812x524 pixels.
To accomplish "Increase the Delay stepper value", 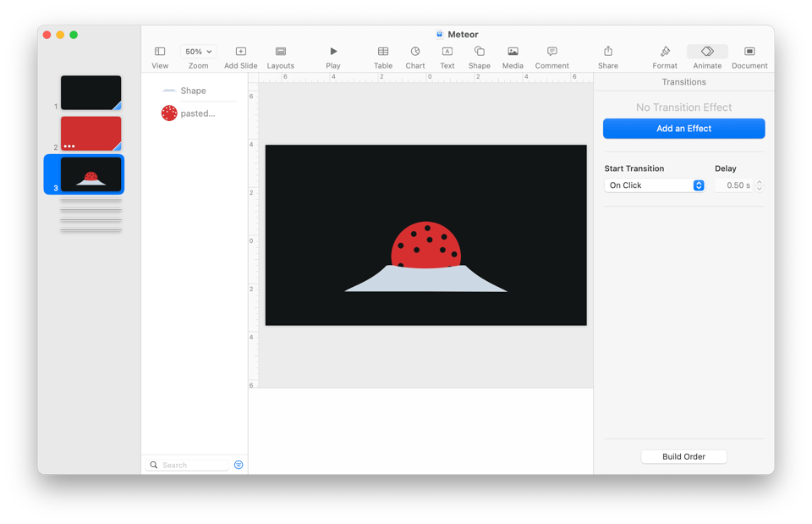I will pyautogui.click(x=760, y=182).
